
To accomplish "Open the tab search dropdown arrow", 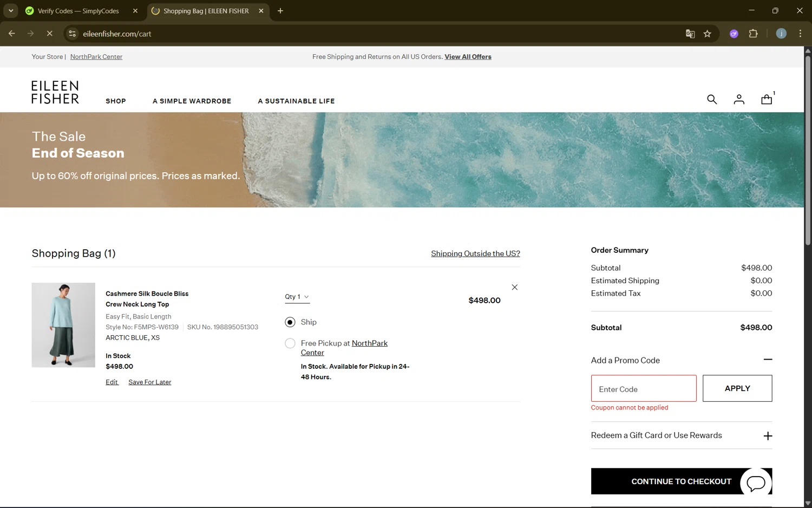I will pyautogui.click(x=11, y=11).
